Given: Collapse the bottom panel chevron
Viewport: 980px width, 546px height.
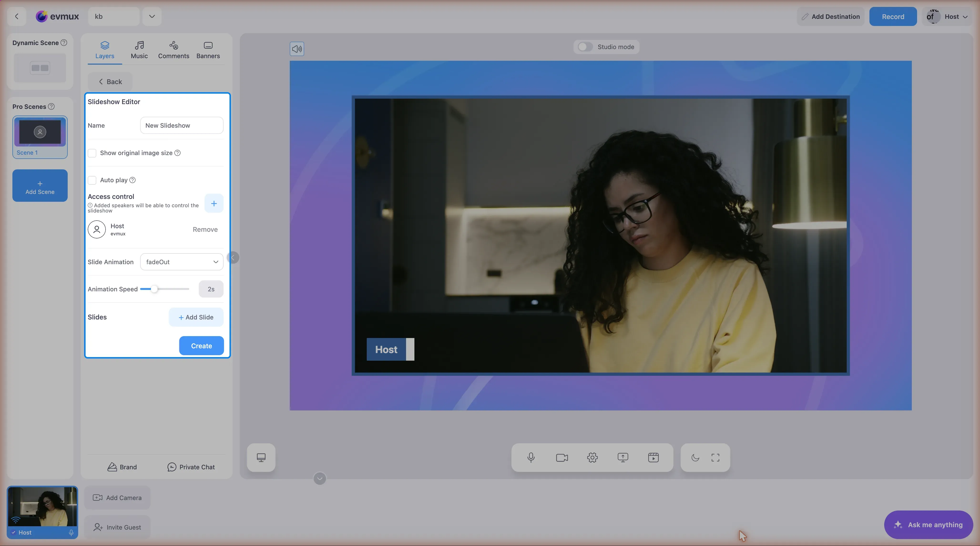Looking at the screenshot, I should [320, 478].
